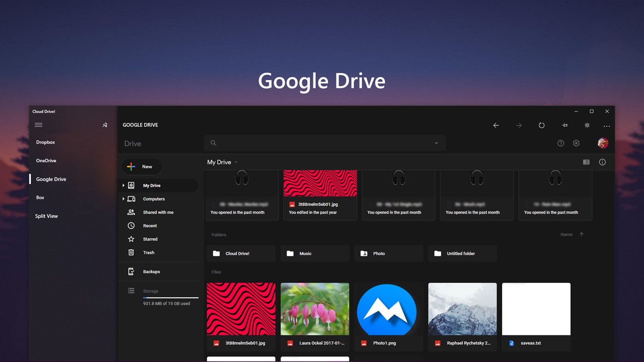Switch to the OneDrive service
This screenshot has width=644, height=362.
point(46,161)
